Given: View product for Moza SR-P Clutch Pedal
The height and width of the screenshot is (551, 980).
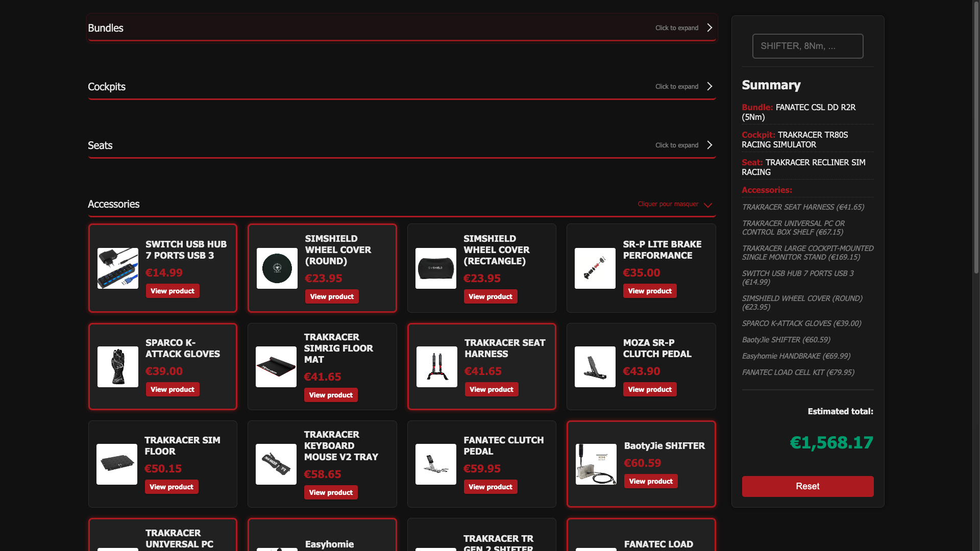Looking at the screenshot, I should pos(650,389).
